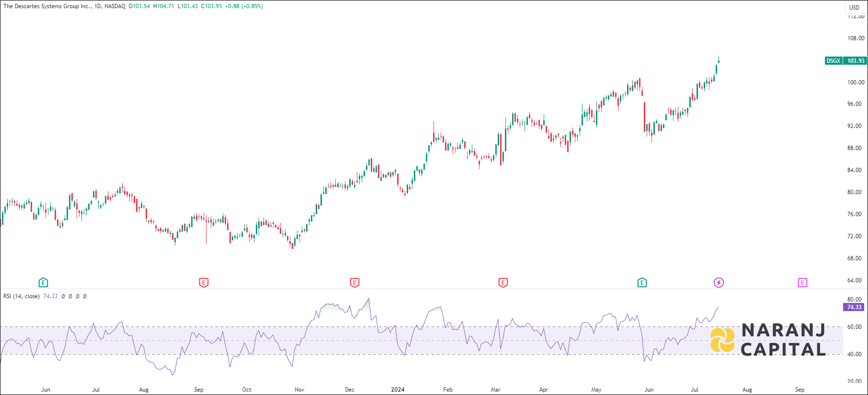Click the Feb label on time axis

(448, 390)
